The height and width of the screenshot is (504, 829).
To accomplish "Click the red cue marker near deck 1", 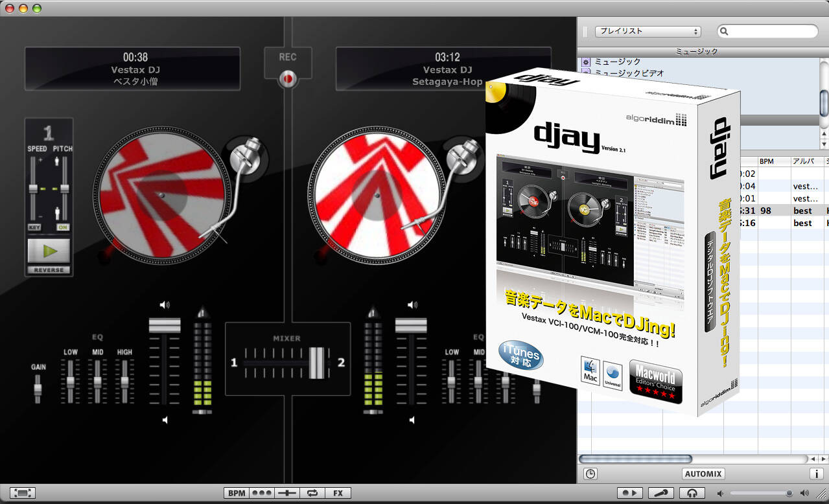I will point(105,255).
